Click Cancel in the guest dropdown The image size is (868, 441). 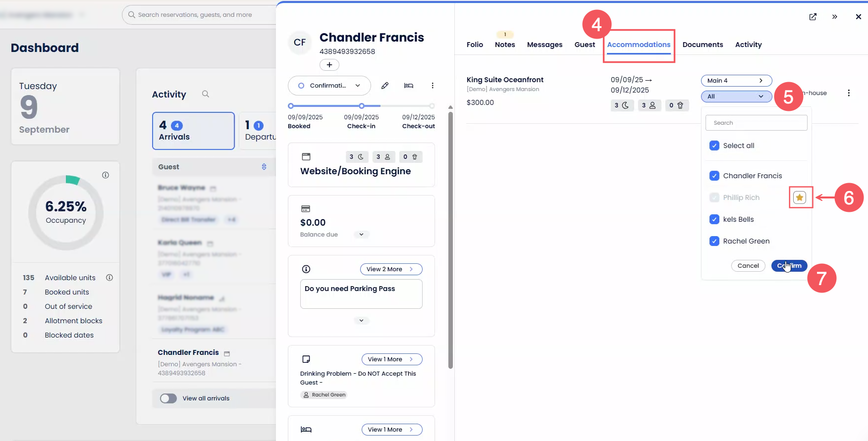[x=748, y=266]
